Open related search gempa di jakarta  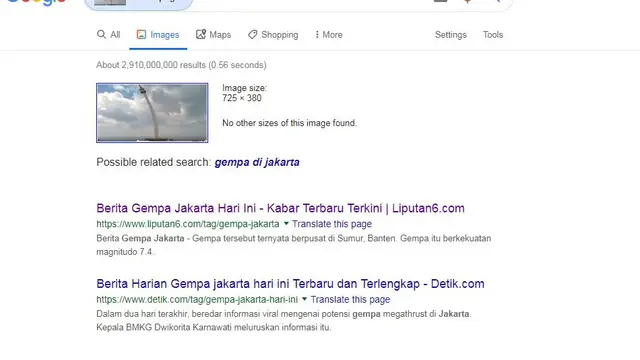click(257, 162)
